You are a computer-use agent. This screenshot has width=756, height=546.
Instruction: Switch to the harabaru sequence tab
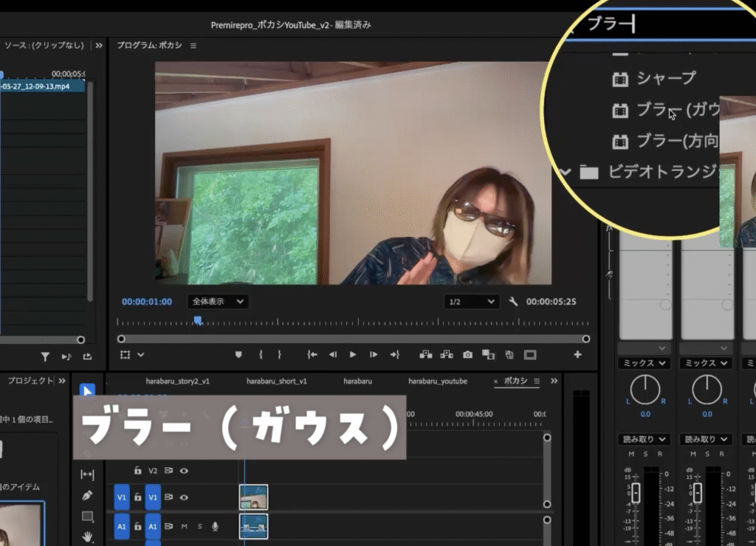[x=358, y=381]
